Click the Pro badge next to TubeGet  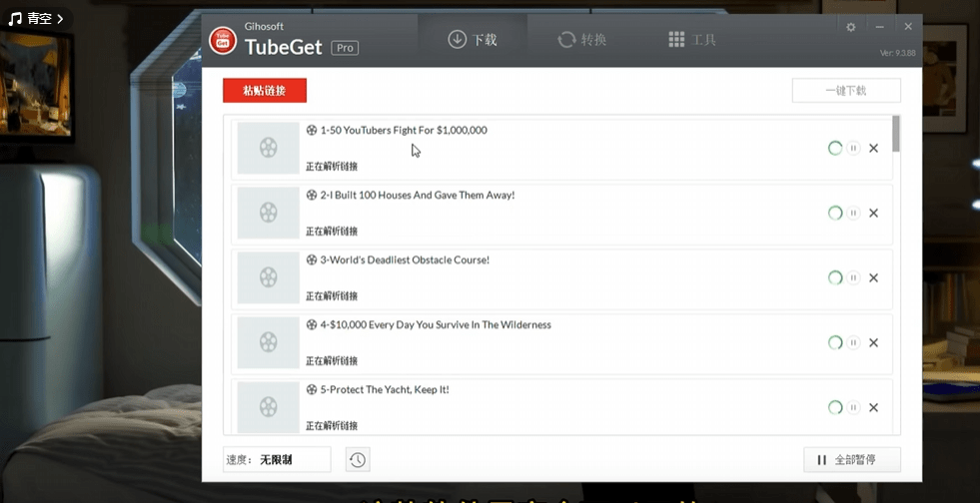345,47
